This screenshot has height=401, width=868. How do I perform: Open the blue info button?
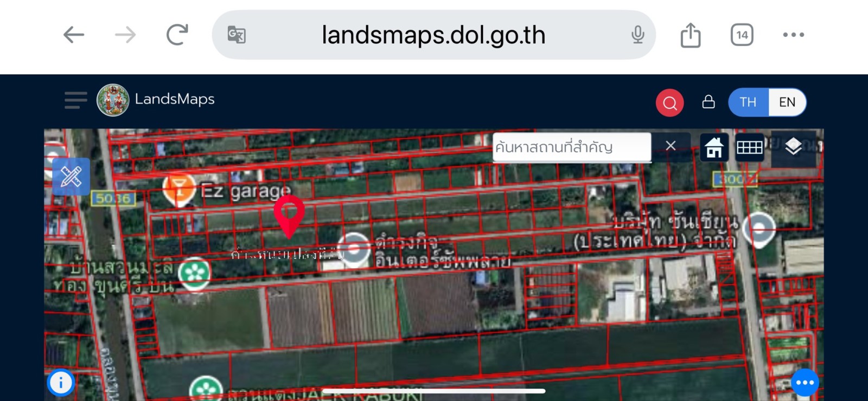click(x=61, y=383)
